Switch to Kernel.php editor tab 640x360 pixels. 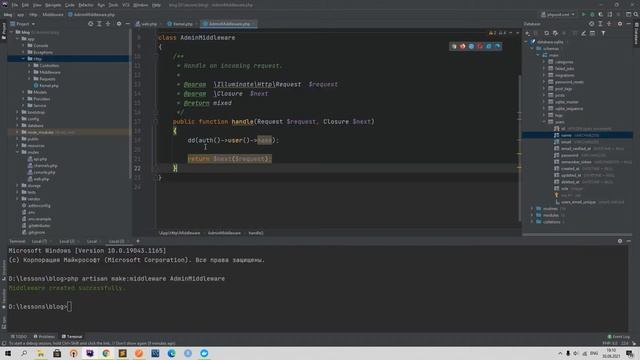[180, 24]
